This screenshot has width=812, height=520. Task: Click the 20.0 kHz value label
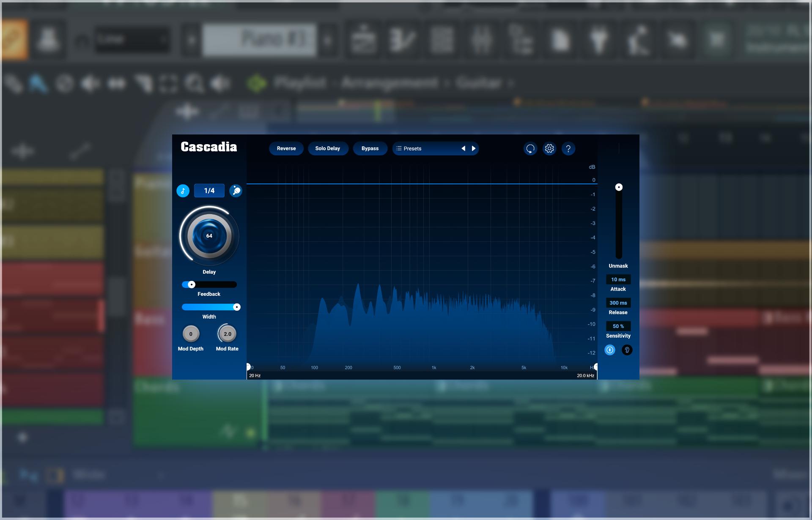pos(586,375)
